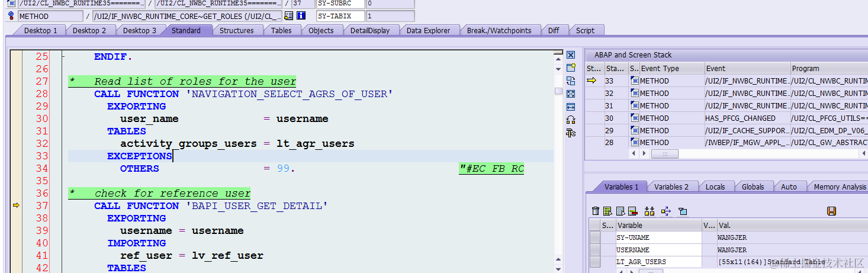Viewport: 868px width, 273px height.
Task: Click the SY-SUBRC field
Action: point(339,4)
